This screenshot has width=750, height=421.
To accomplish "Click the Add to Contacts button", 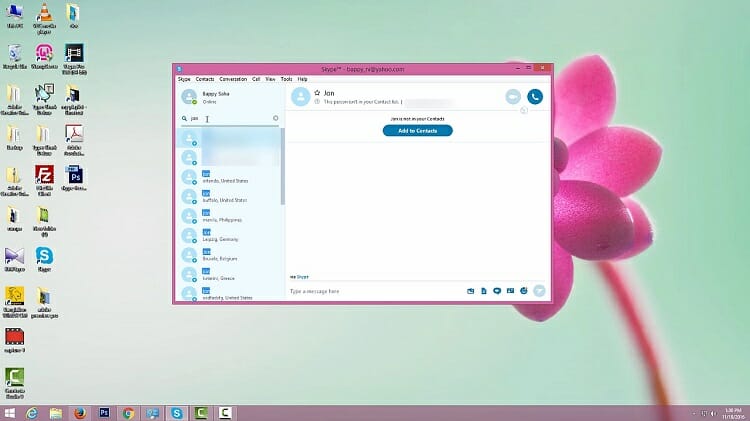I will (418, 131).
